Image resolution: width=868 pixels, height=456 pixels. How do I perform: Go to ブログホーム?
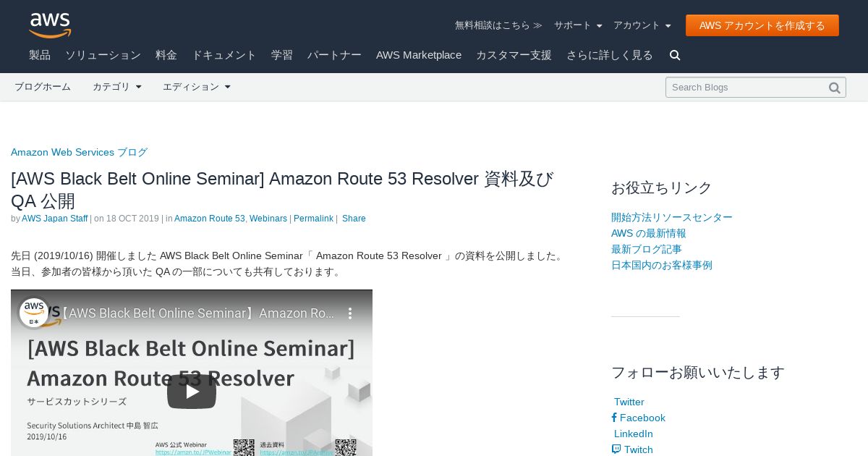pyautogui.click(x=43, y=87)
